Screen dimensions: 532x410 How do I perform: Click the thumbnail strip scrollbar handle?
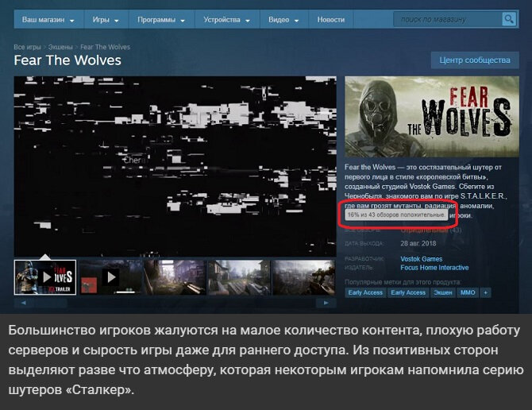click(x=50, y=303)
